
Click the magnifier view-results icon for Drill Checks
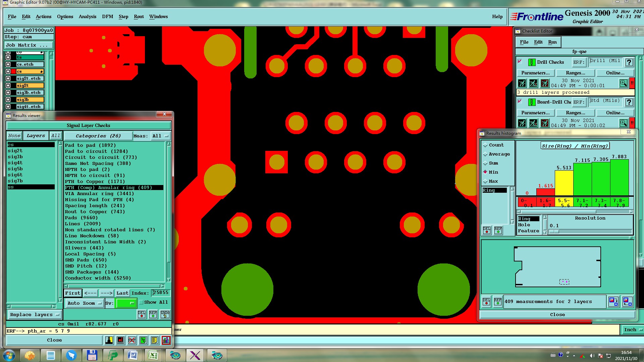pyautogui.click(x=623, y=83)
